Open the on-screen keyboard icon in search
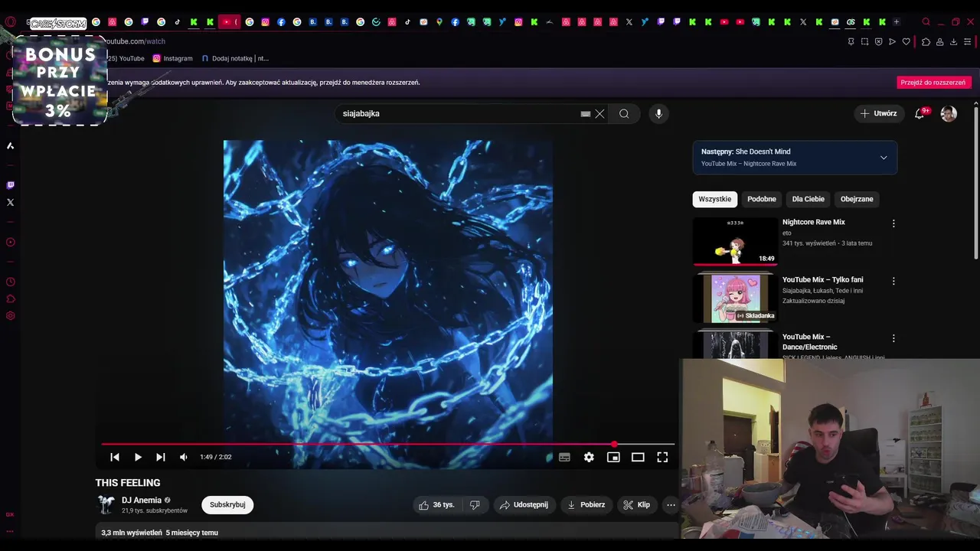This screenshot has height=551, width=980. (586, 114)
